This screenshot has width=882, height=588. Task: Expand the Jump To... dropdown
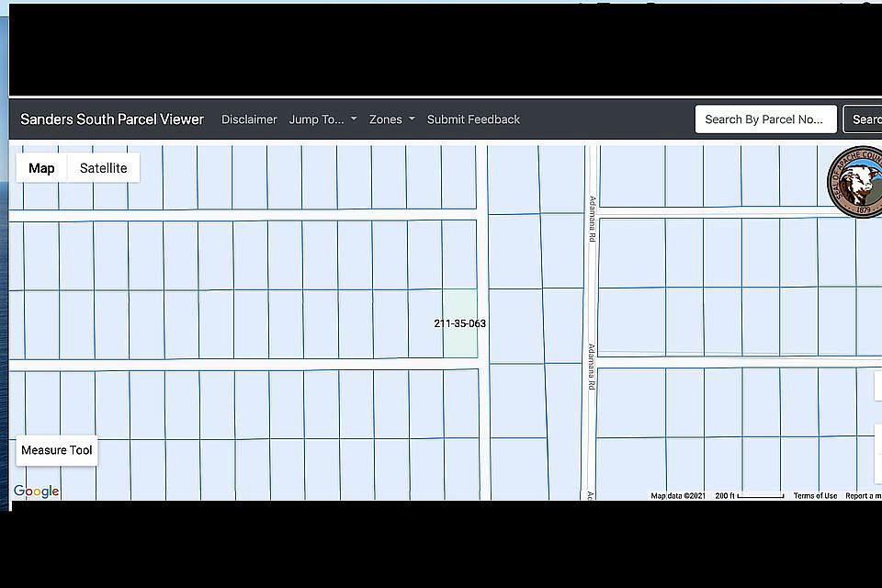[322, 119]
